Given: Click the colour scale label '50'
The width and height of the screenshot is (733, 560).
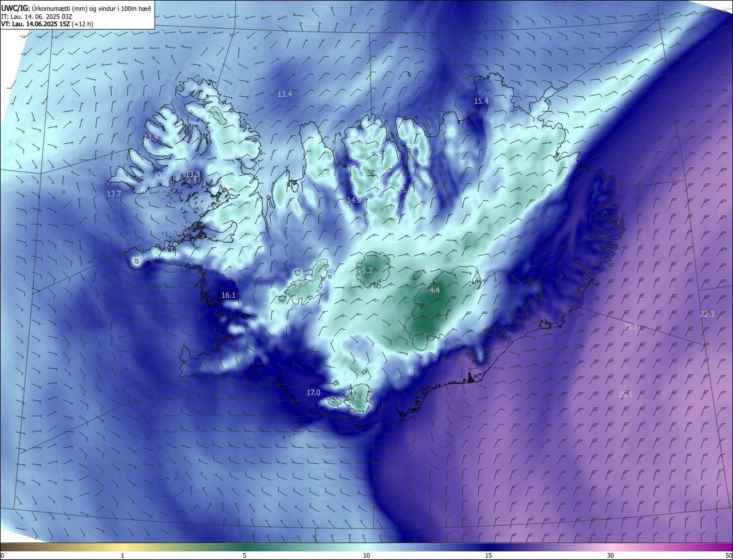Looking at the screenshot, I should pos(728,555).
